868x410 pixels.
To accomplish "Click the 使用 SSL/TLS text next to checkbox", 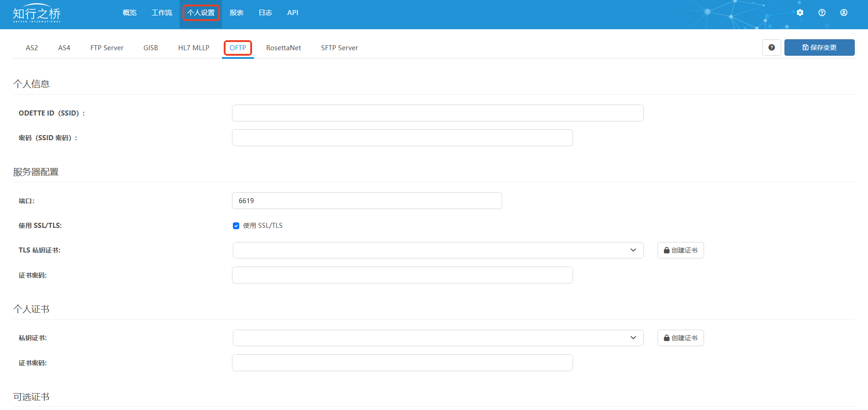I will [263, 226].
